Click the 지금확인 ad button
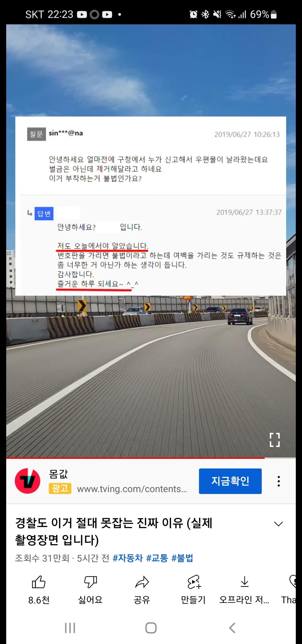 coord(230,481)
